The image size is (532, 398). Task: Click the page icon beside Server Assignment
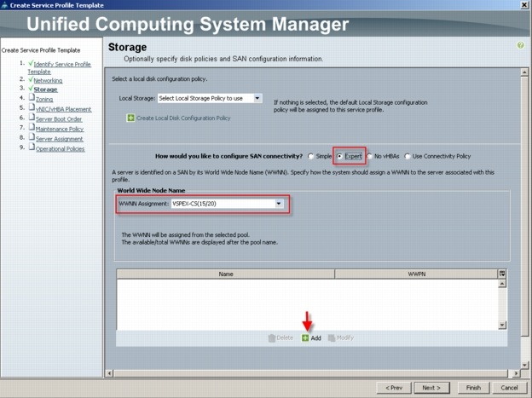click(32, 137)
